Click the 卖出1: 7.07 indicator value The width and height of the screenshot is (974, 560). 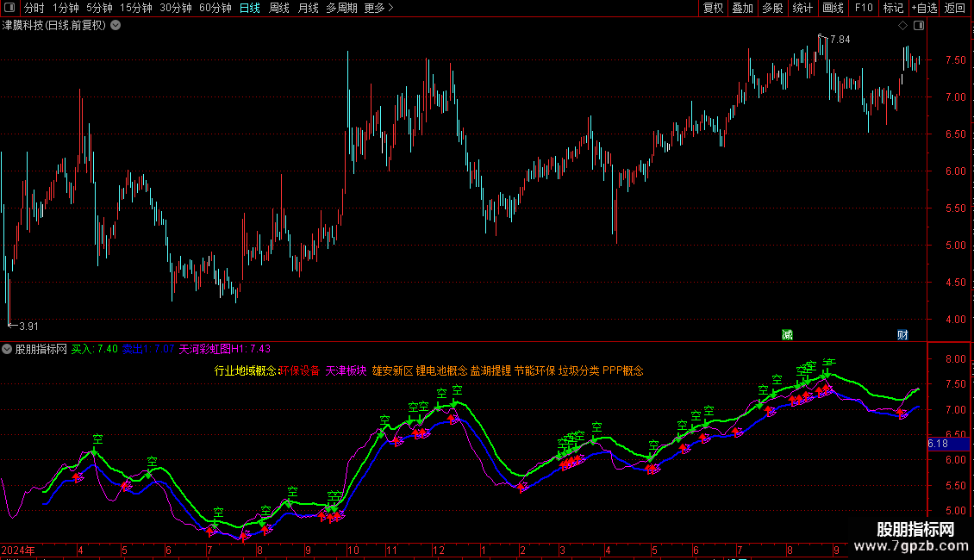(x=148, y=349)
